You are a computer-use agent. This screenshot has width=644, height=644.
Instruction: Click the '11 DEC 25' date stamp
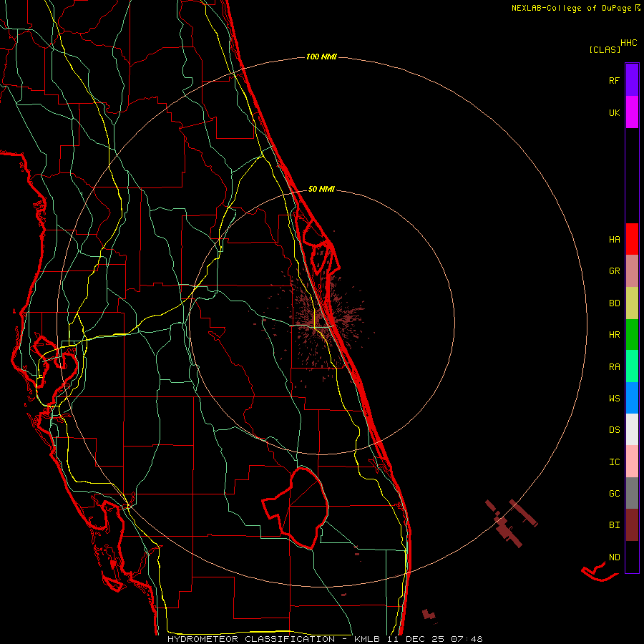coord(416,639)
